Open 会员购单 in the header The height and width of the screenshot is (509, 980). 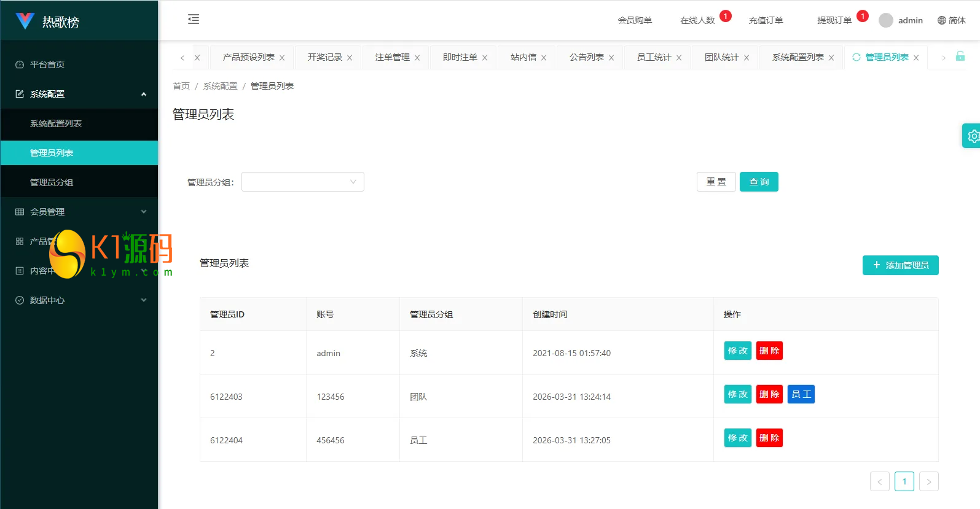click(635, 20)
